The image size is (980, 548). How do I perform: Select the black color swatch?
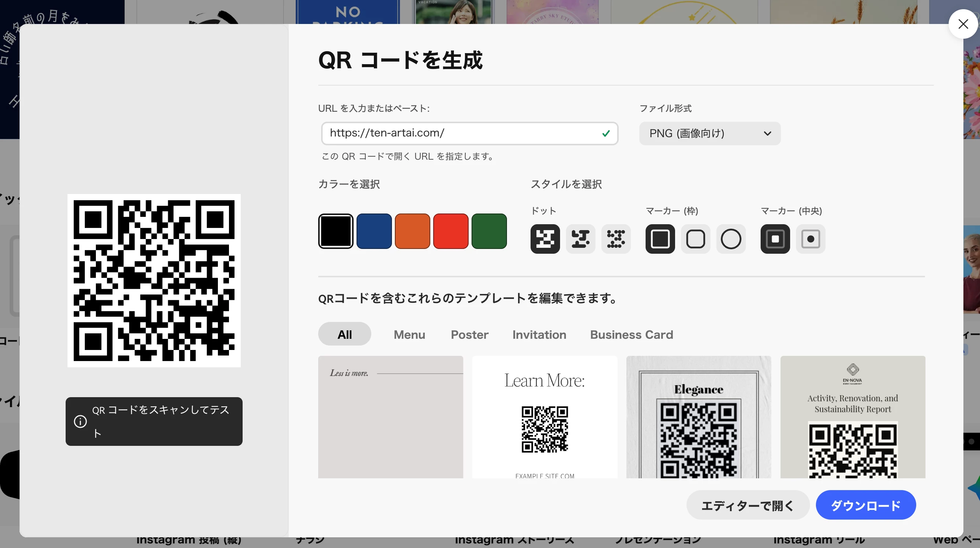336,231
